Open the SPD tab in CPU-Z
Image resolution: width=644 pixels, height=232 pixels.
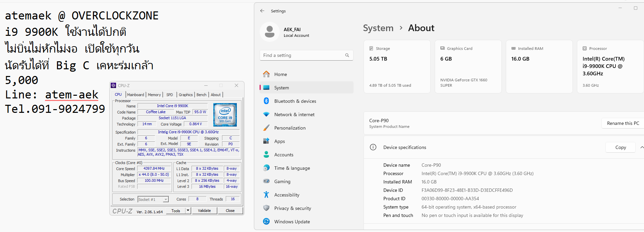(170, 95)
